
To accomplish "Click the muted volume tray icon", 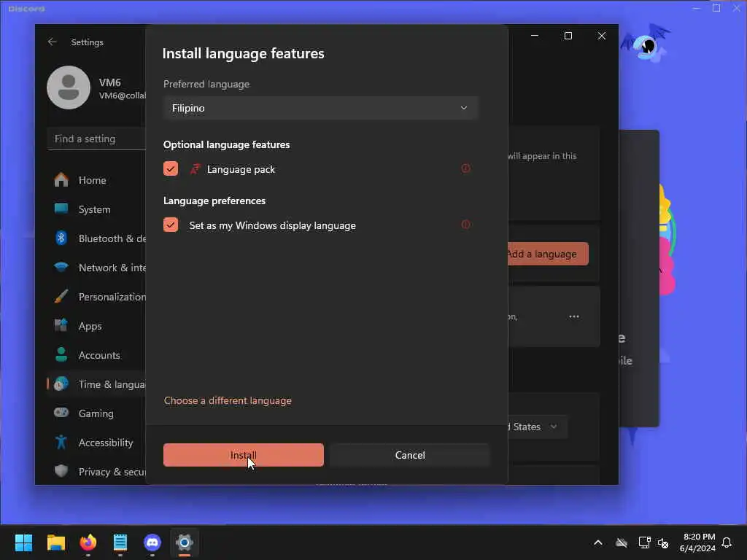I will [662, 542].
